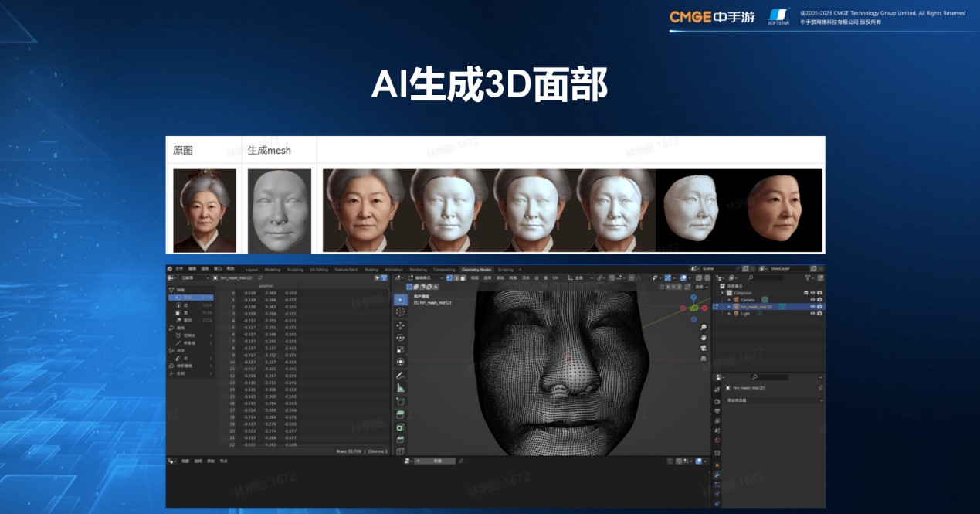
Task: Open the Particles properties tab
Action: (x=717, y=485)
